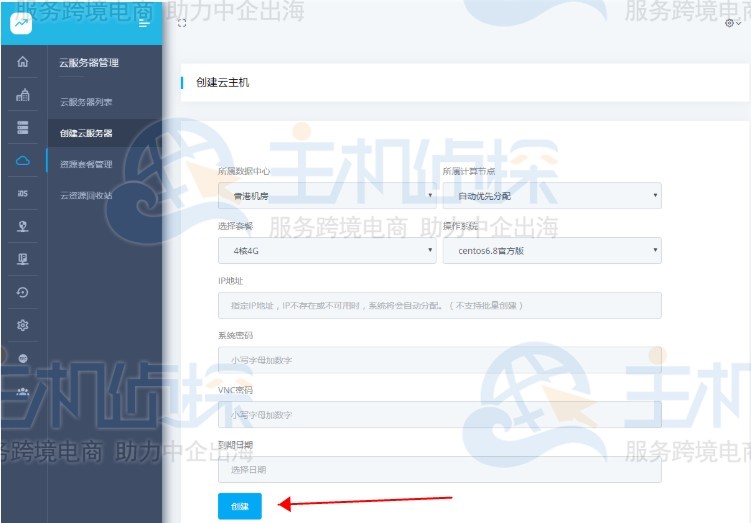
Task: Go to the Home icon in sidebar
Action: tap(23, 61)
